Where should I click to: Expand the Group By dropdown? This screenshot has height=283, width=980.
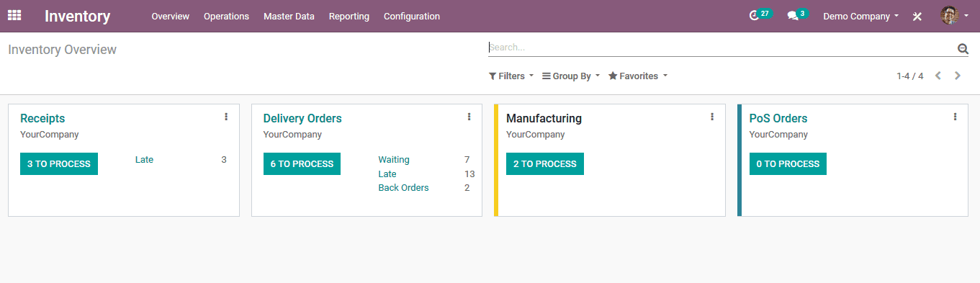pos(571,76)
